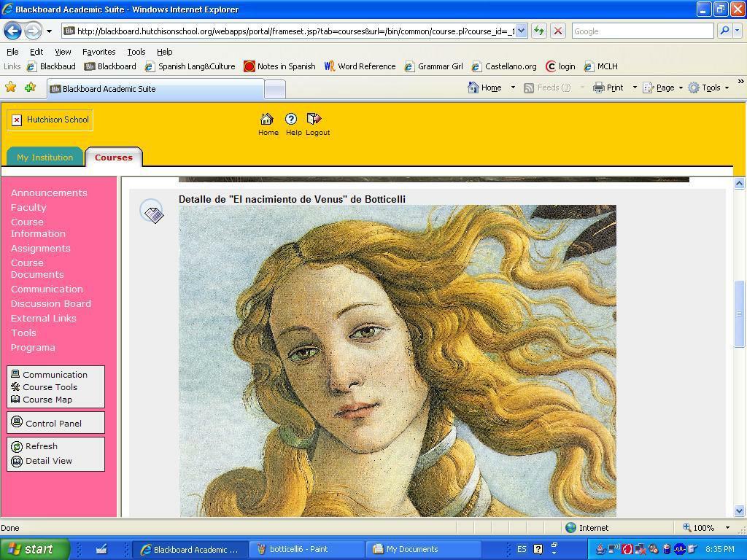Click the Blackboard Home house icon

[267, 119]
